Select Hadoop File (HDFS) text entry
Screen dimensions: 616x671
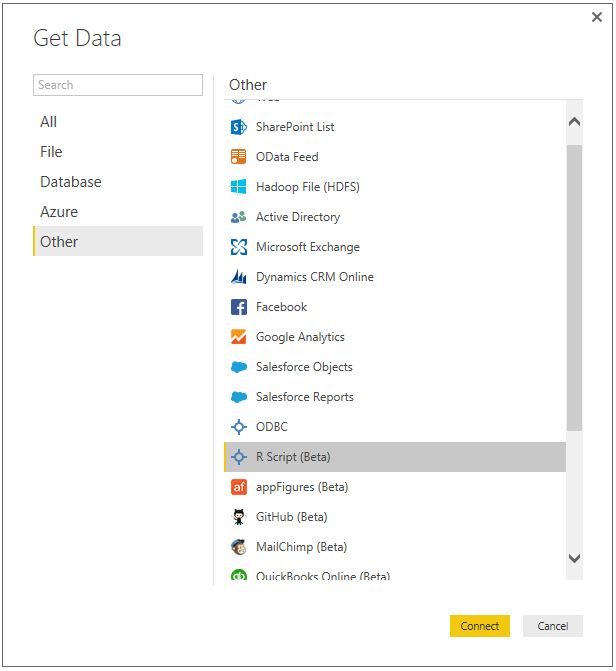tap(307, 187)
